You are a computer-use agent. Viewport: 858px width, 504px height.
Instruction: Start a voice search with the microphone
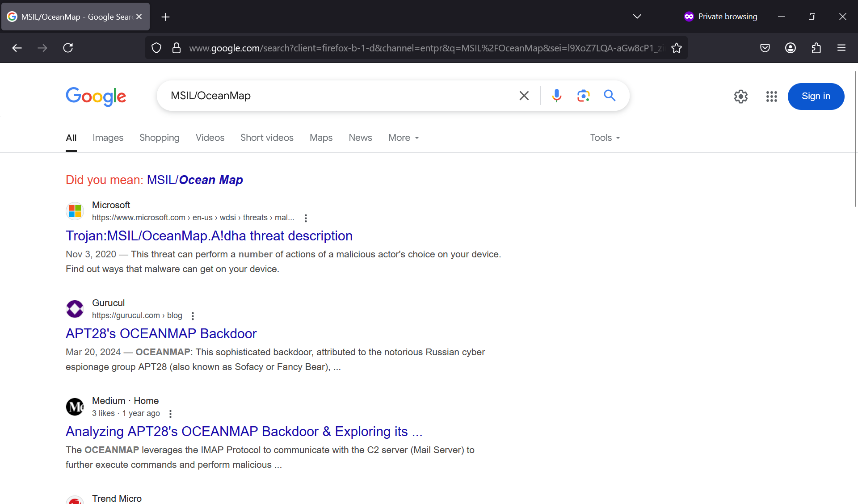[556, 96]
